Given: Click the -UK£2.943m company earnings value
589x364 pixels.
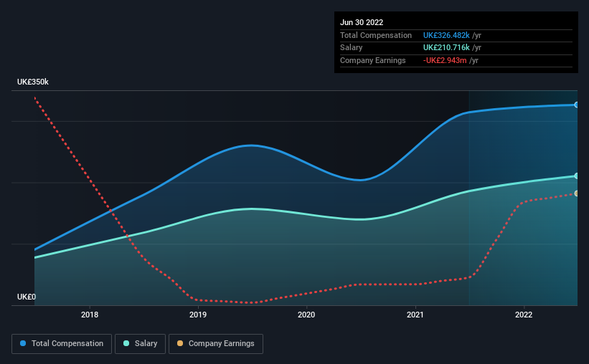Looking at the screenshot, I should (x=445, y=60).
